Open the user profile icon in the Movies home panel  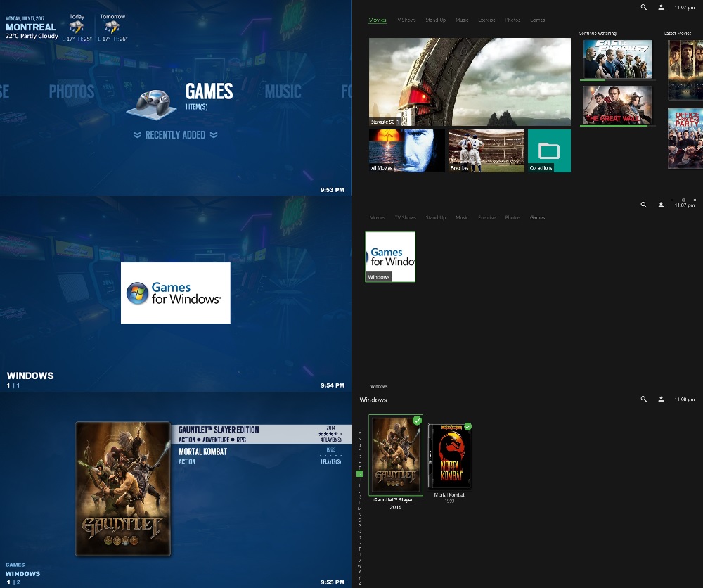click(661, 7)
